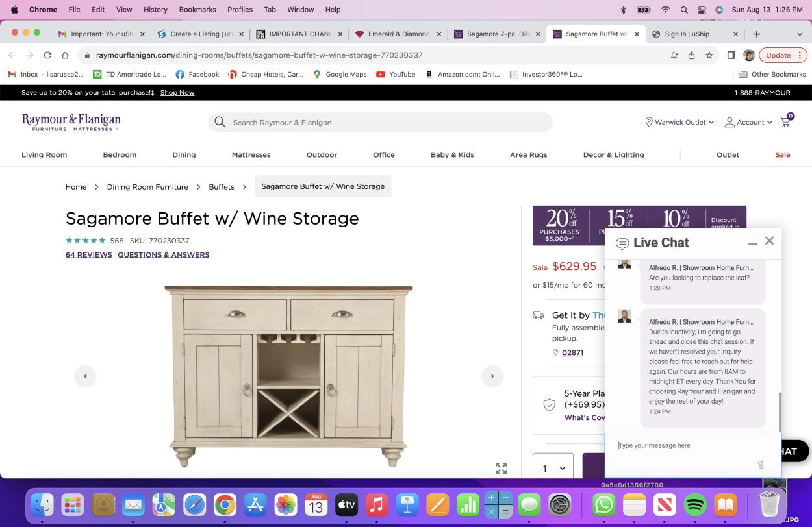
Task: Type in the chat message field
Action: click(682, 446)
